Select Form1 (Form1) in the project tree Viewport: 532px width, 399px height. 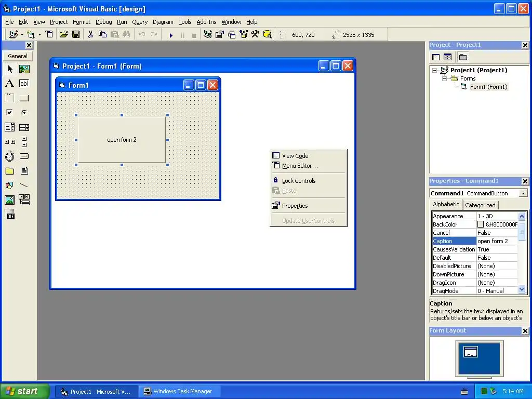pyautogui.click(x=488, y=87)
